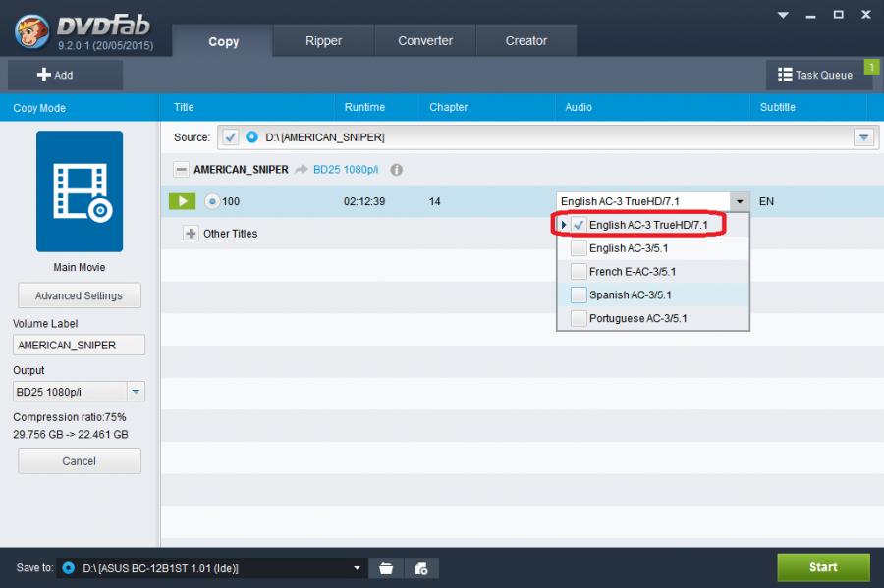
Task: Open the Main Movie copy mode thumbnail
Action: click(x=80, y=191)
